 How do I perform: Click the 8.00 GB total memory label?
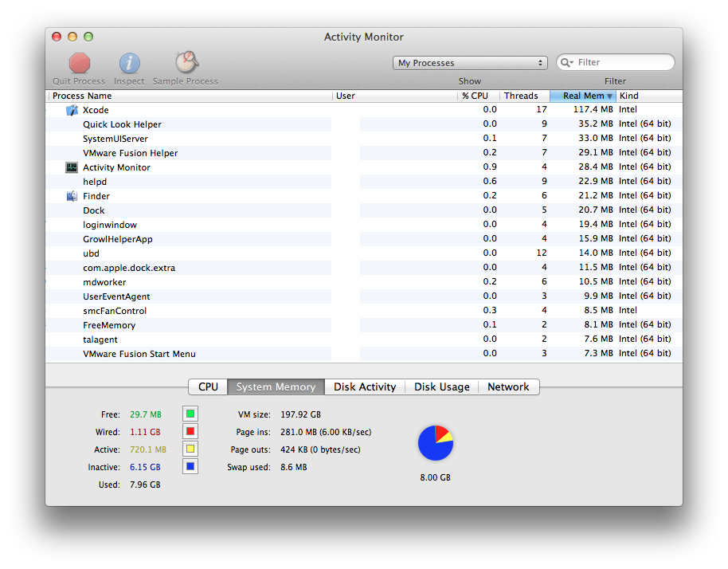436,477
